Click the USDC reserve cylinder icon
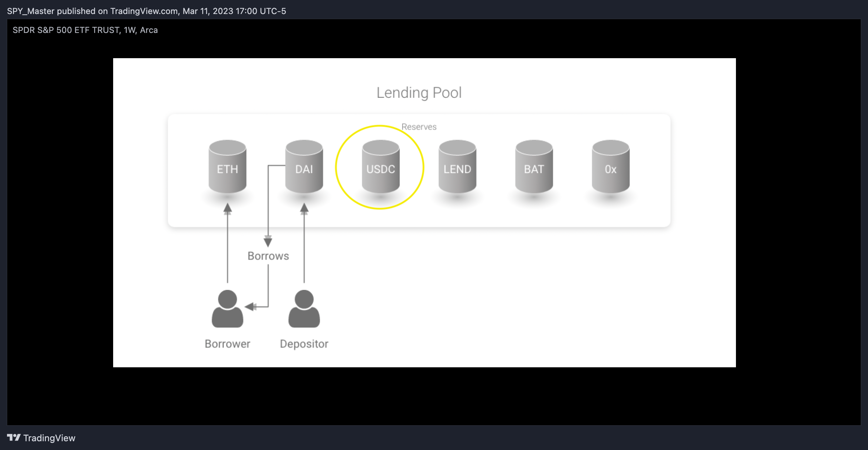 (381, 166)
